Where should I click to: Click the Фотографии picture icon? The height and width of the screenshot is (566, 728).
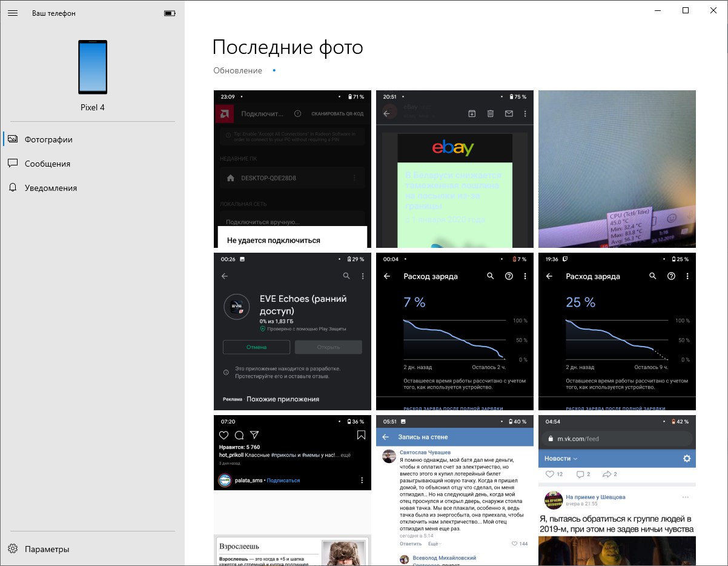13,139
